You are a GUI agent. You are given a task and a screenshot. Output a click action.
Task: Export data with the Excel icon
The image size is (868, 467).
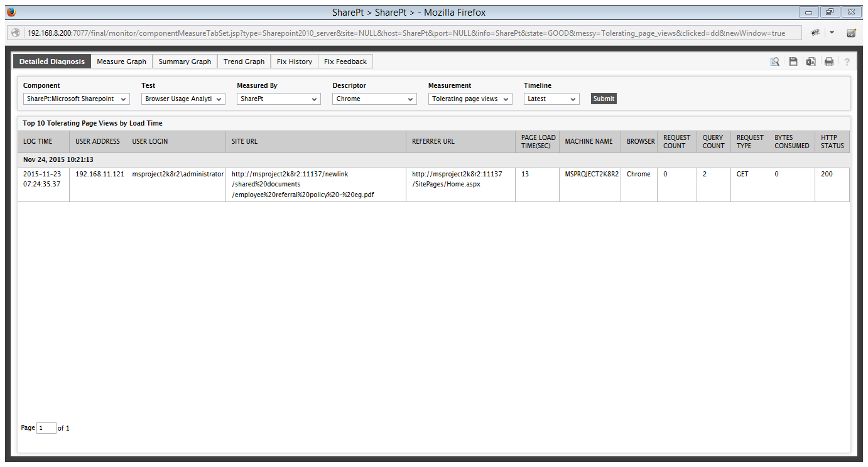[x=811, y=62]
